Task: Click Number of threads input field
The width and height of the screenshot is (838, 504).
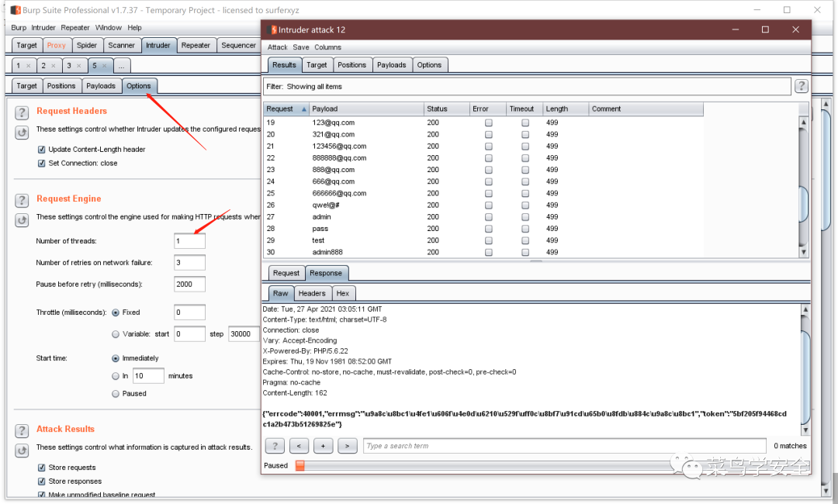Action: click(x=190, y=241)
